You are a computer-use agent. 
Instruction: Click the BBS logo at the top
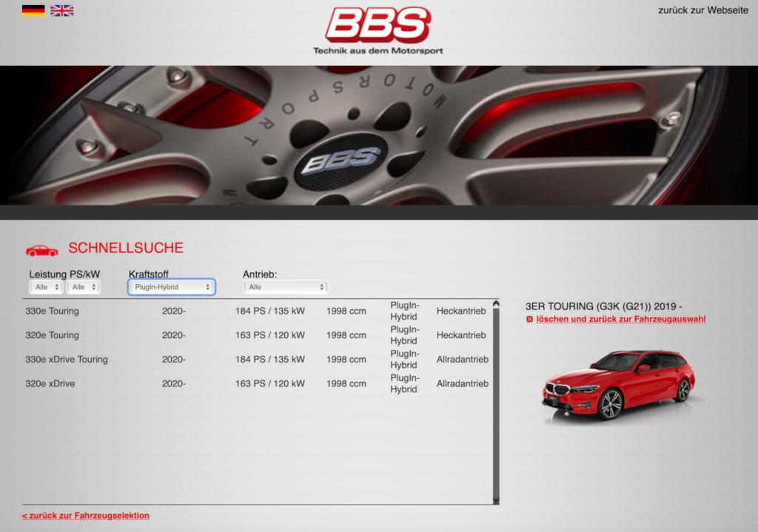click(378, 24)
